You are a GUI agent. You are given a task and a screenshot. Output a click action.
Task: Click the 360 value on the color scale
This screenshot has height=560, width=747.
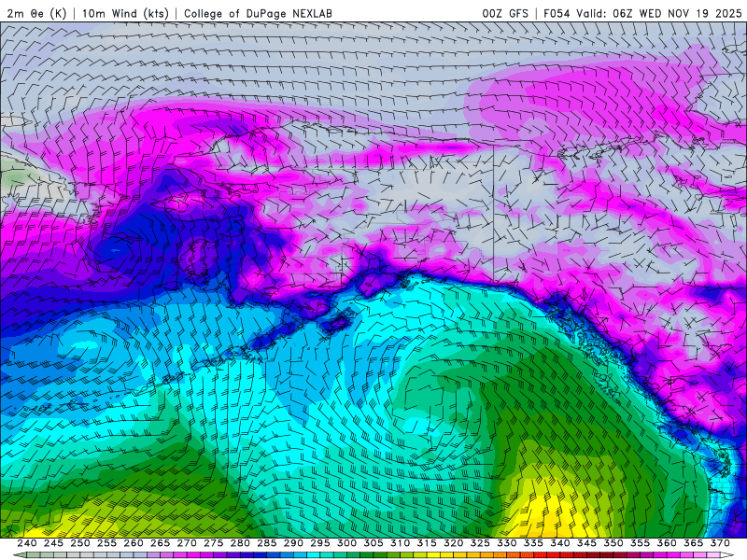[667, 543]
